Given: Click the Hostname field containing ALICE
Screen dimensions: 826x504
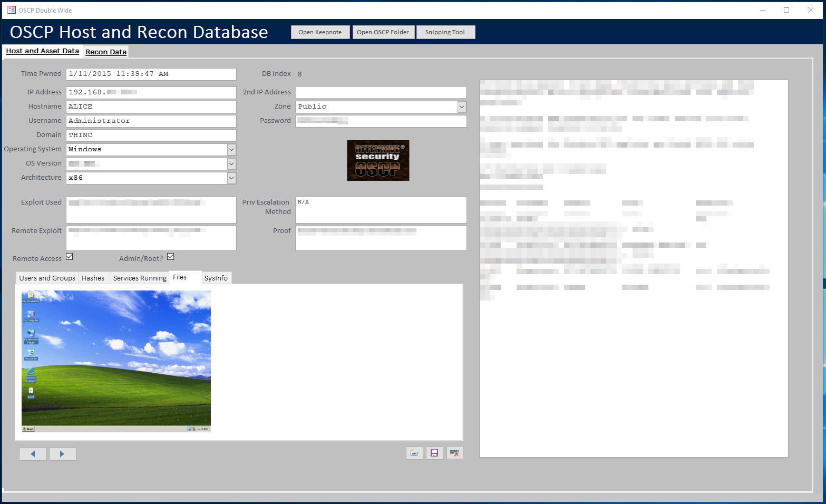Looking at the screenshot, I should click(x=151, y=107).
